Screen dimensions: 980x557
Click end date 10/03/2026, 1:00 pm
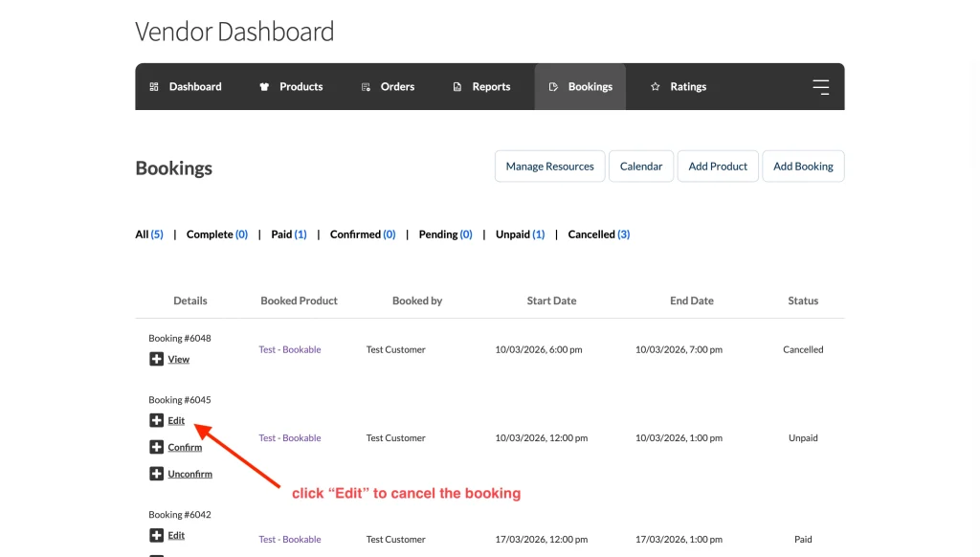click(x=679, y=437)
